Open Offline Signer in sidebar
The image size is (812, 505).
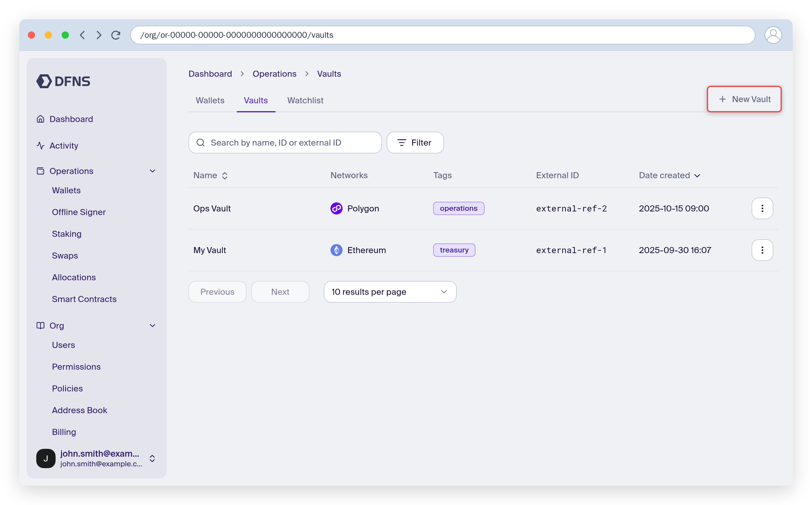pos(79,212)
